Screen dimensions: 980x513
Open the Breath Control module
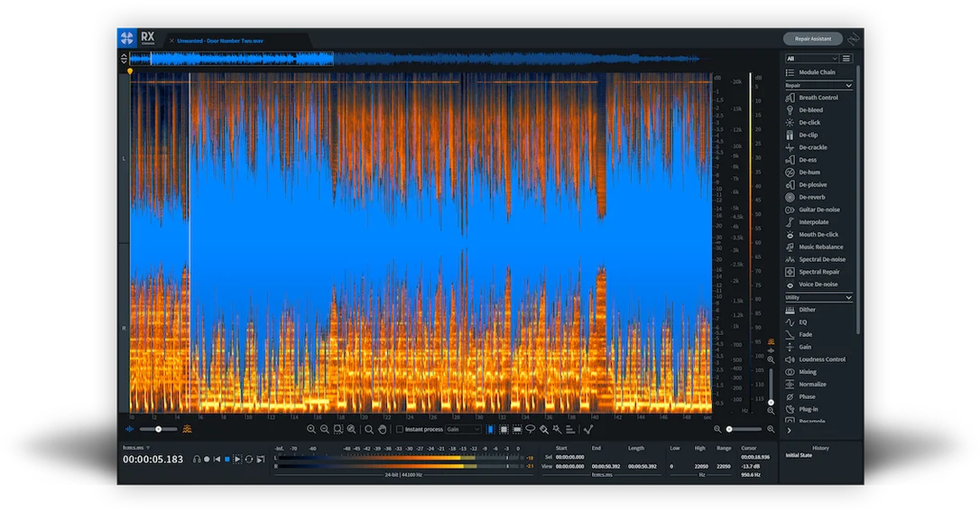[812, 98]
